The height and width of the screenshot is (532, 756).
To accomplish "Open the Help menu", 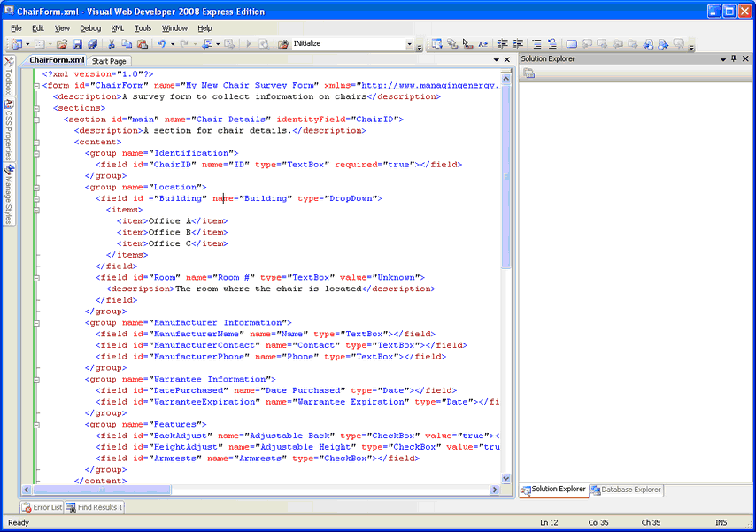I will [x=204, y=28].
